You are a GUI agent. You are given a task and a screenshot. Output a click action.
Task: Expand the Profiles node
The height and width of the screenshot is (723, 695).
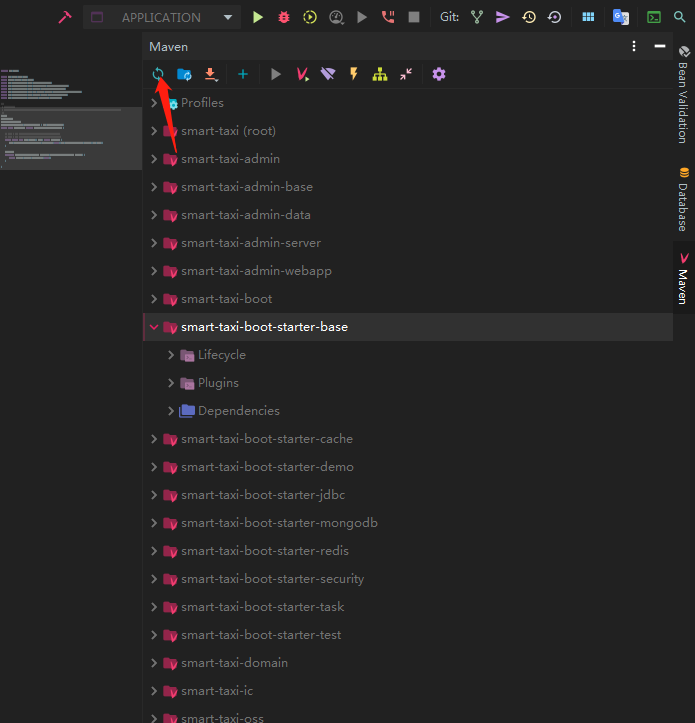tap(154, 103)
